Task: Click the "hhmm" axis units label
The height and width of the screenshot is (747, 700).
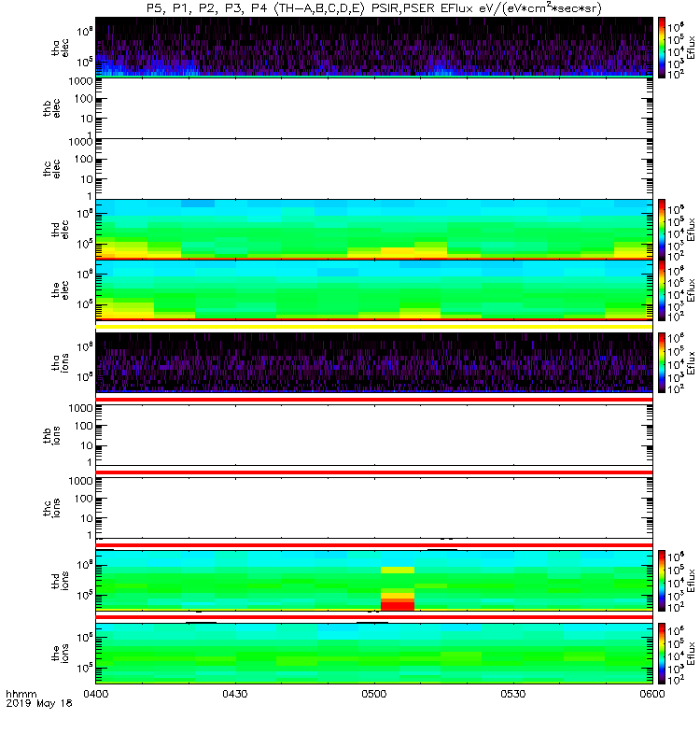Action: point(21,694)
